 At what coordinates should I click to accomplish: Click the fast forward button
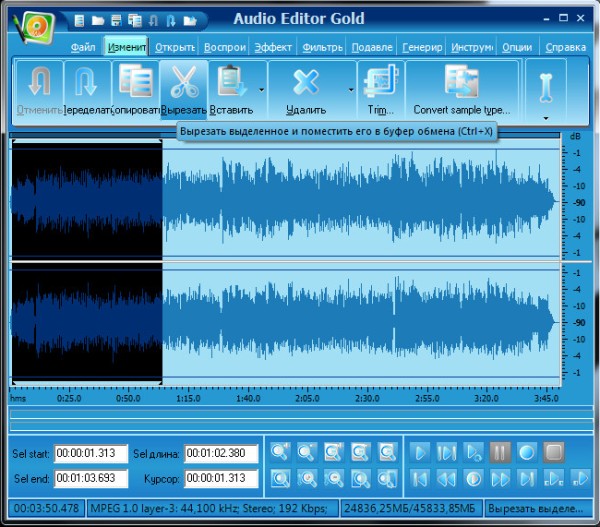click(x=500, y=478)
